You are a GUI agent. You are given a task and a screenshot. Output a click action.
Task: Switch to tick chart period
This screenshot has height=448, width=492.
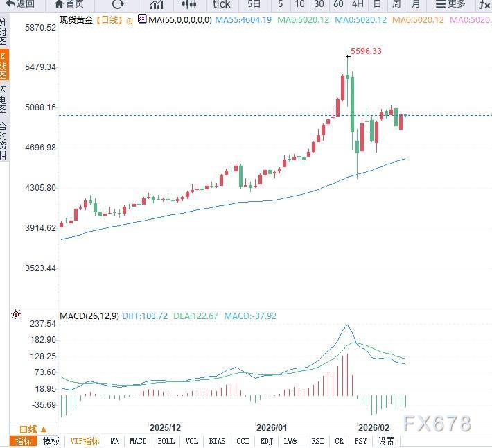(x=221, y=3)
